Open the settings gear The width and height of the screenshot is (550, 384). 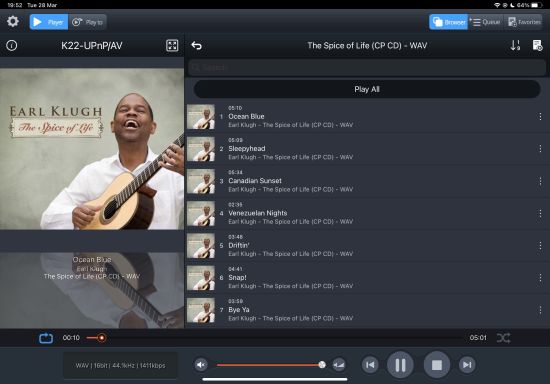(x=13, y=21)
